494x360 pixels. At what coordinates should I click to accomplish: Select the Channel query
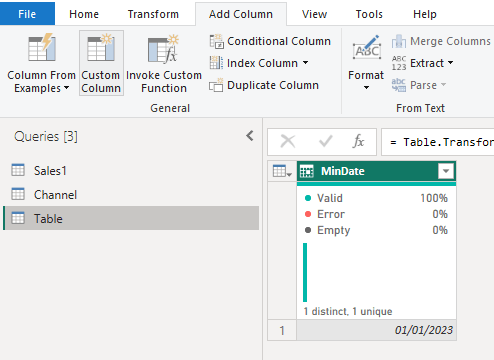pyautogui.click(x=131, y=195)
